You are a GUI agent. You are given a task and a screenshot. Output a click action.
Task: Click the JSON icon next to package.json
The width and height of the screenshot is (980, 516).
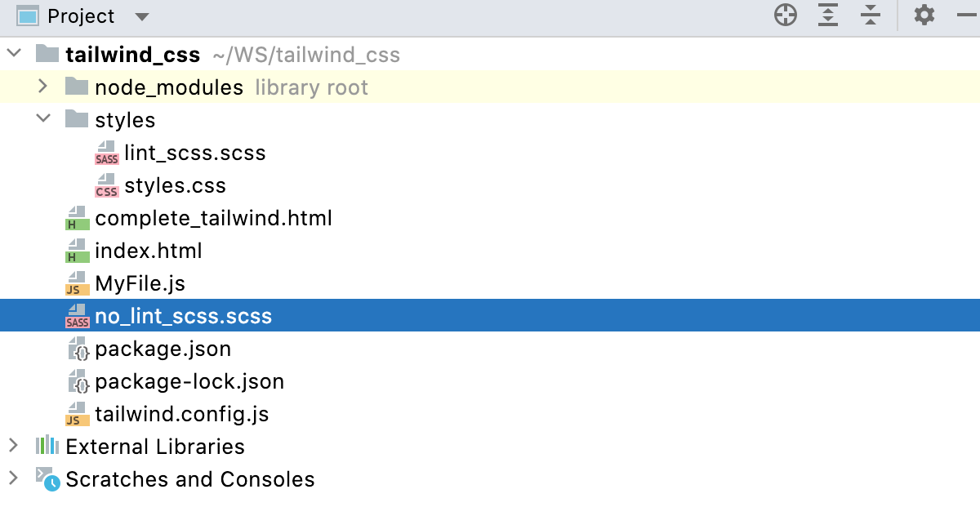tap(77, 349)
